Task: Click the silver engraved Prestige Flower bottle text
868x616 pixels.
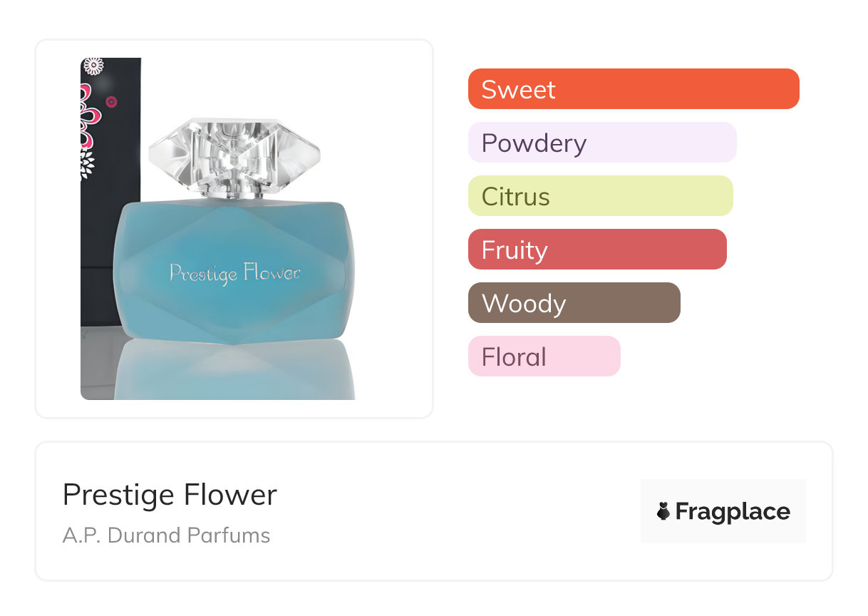Action: 234,273
